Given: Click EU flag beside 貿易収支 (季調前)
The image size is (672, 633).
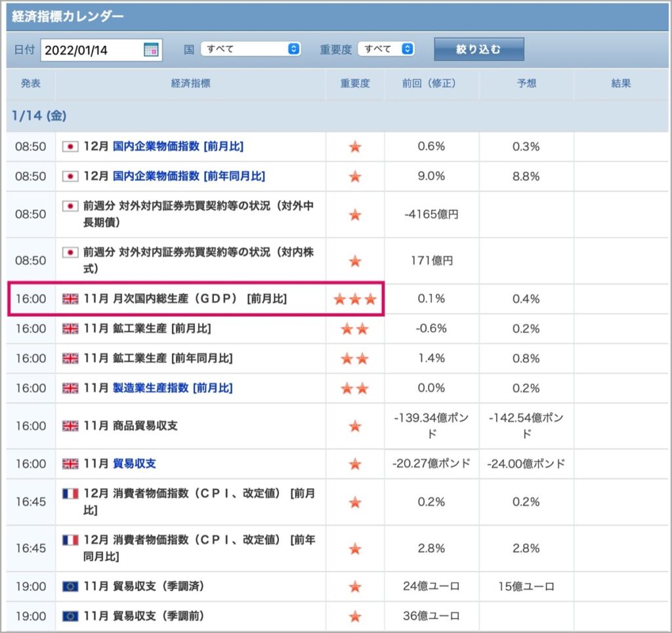Looking at the screenshot, I should click(x=70, y=616).
